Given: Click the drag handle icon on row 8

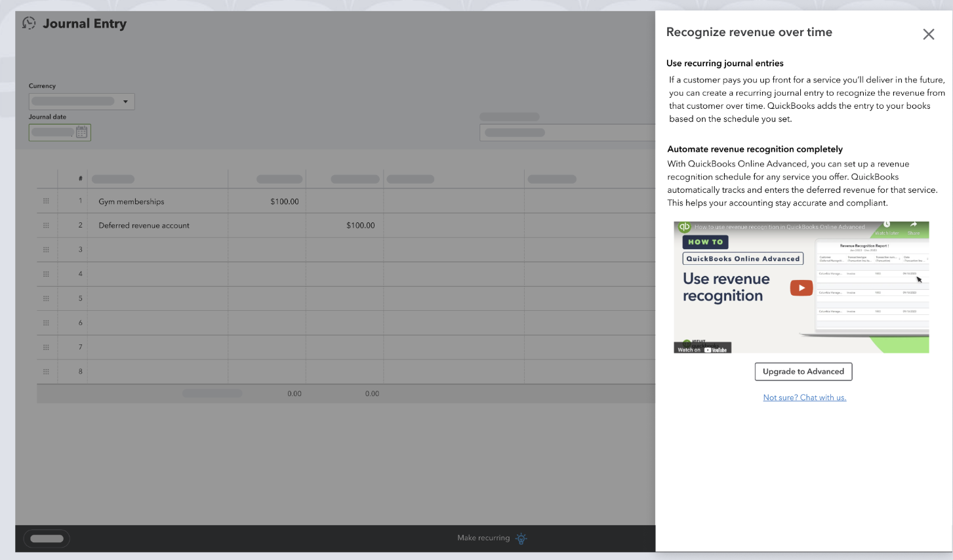Looking at the screenshot, I should point(46,372).
